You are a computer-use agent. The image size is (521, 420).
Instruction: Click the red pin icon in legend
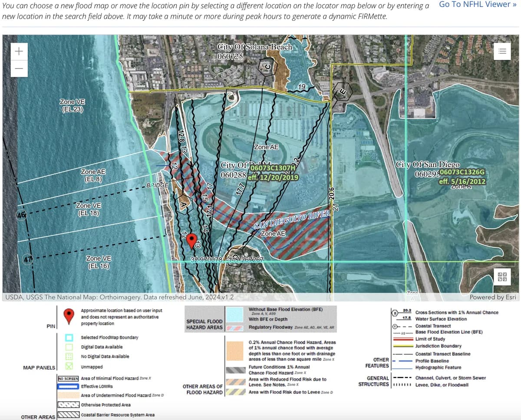[x=68, y=316]
